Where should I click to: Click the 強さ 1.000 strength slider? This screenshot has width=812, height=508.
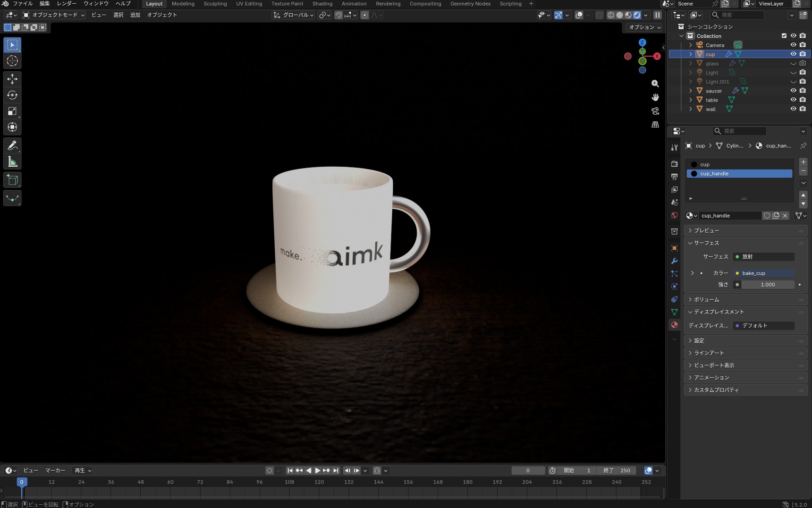tap(768, 285)
